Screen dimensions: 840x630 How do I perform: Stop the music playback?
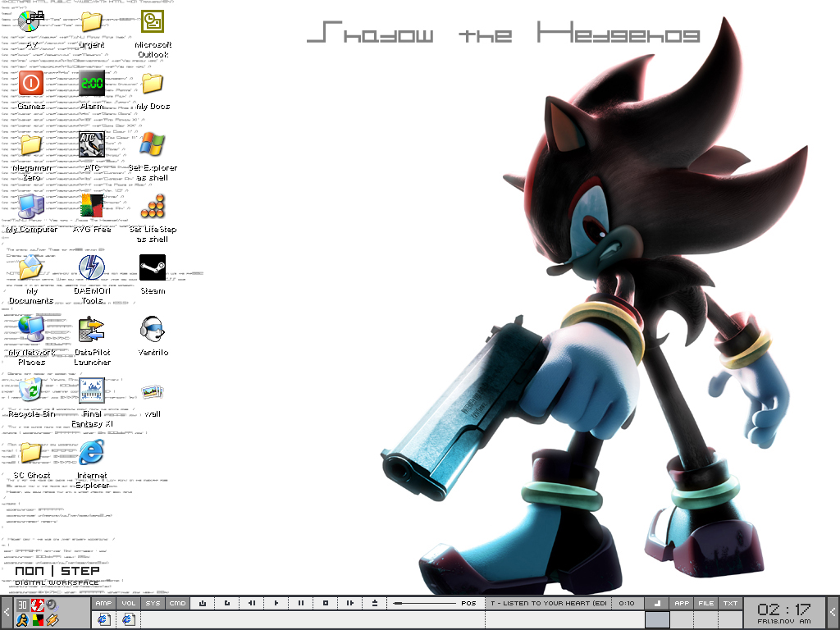326,603
